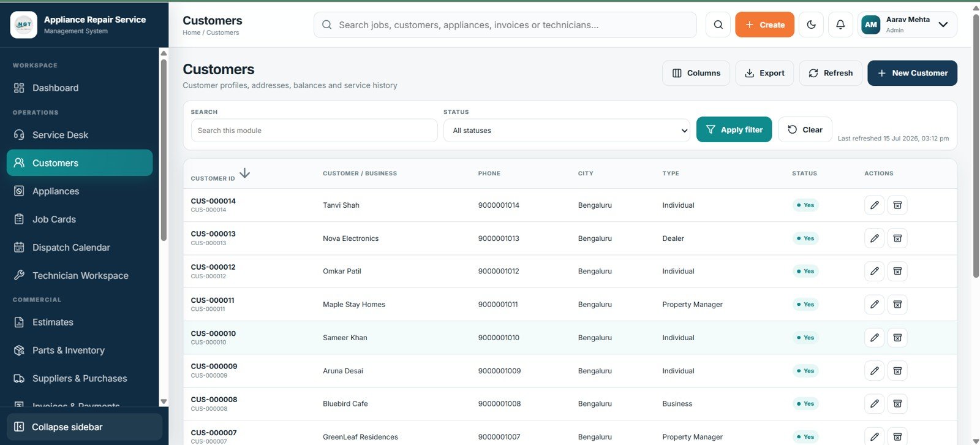The image size is (980, 445).
Task: Edit Sameer Khan pencil icon
Action: (x=874, y=338)
